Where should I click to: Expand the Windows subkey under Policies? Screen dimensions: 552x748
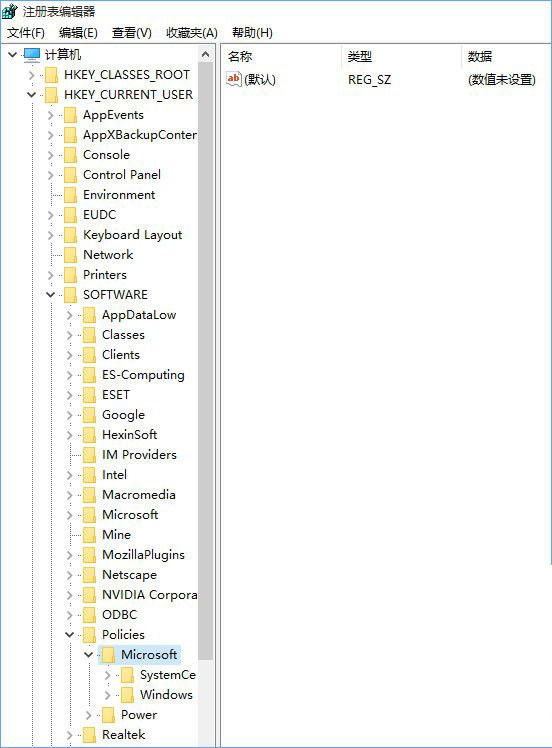(x=108, y=695)
